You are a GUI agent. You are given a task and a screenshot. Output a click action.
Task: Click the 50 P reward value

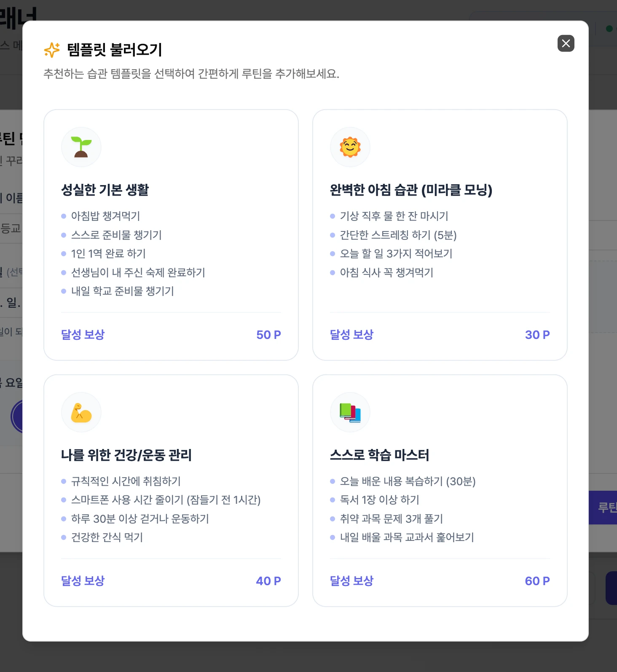(x=268, y=335)
